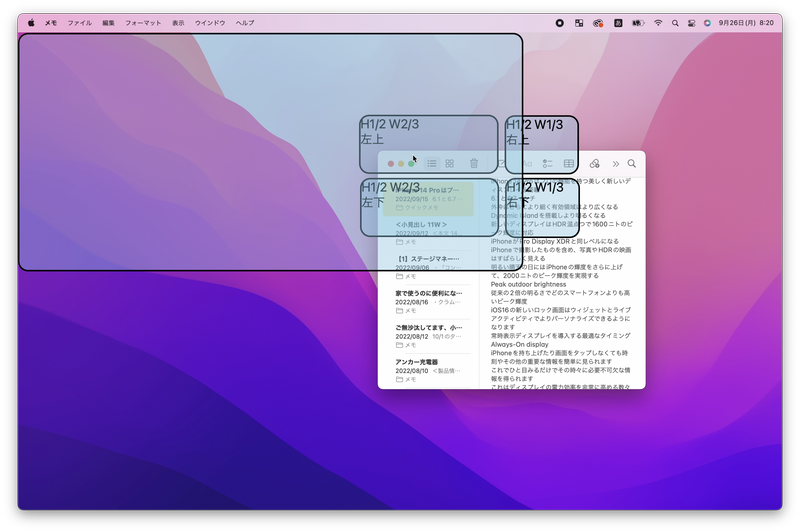Open the Wi-Fi menu
The height and width of the screenshot is (532, 800).
pos(658,23)
